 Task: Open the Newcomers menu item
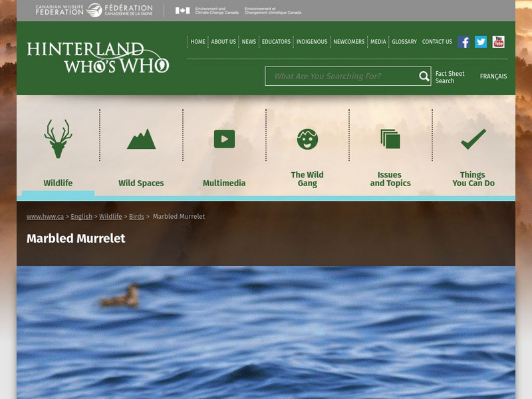coord(348,42)
